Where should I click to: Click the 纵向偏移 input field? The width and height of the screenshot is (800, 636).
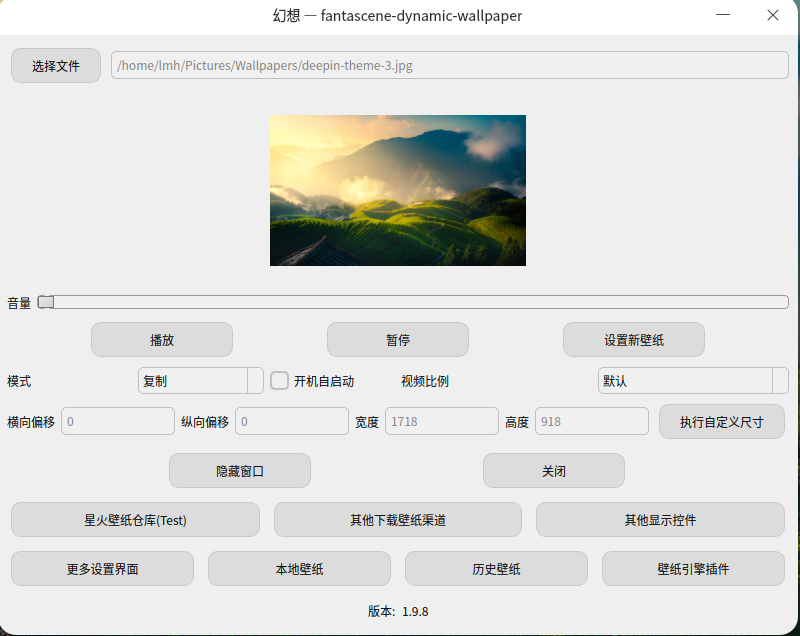click(x=292, y=421)
